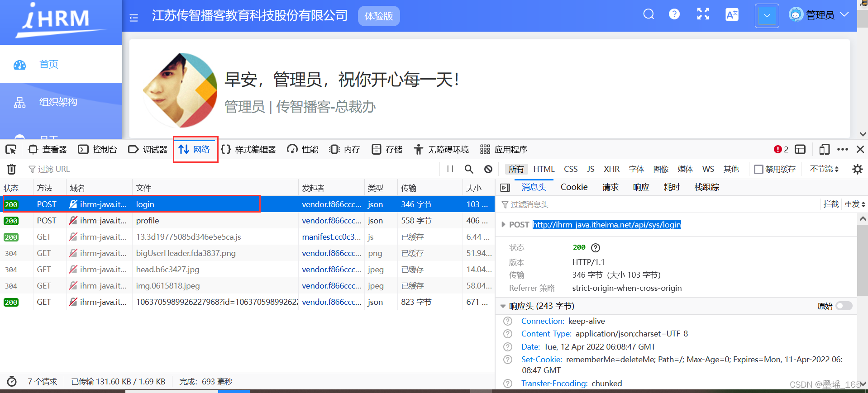Open the 重发 dropdown

(x=854, y=204)
